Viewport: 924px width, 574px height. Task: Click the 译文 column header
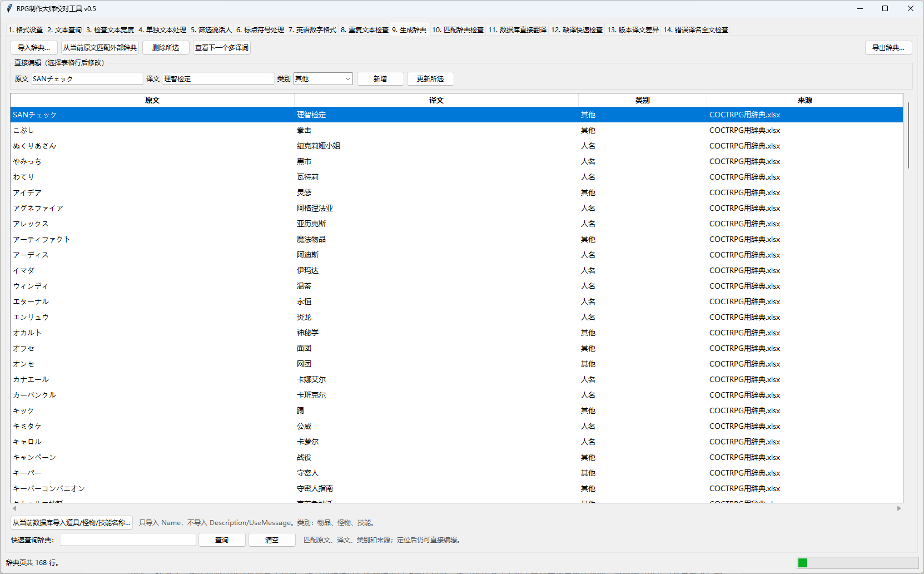(x=436, y=100)
